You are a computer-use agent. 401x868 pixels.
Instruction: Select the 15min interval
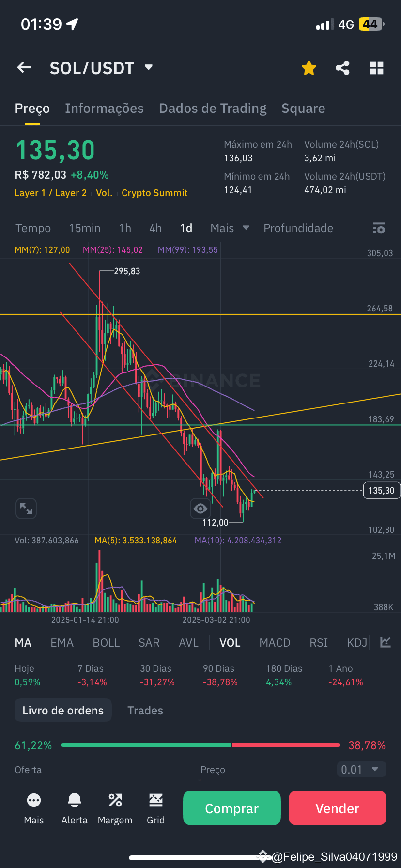[85, 228]
